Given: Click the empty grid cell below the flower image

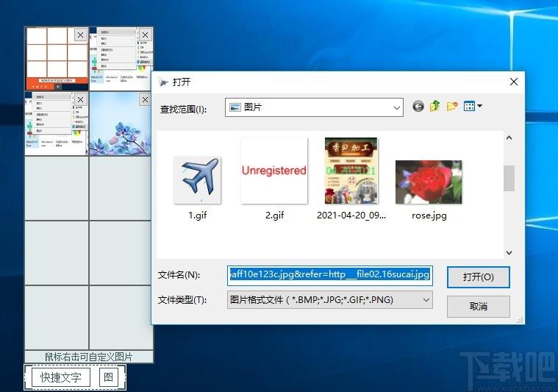Looking at the screenshot, I should [x=121, y=188].
